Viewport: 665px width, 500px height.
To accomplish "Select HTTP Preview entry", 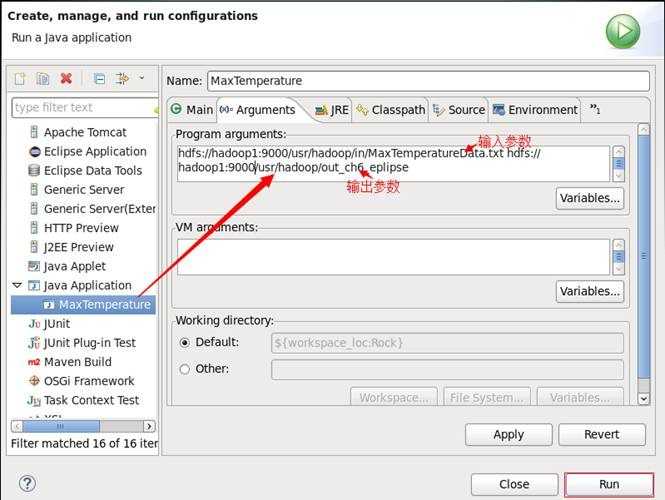I will (81, 228).
